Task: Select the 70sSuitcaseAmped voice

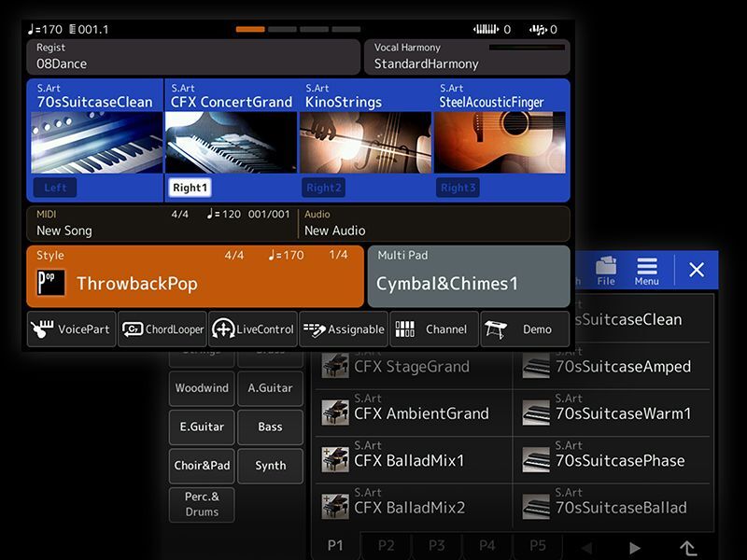Action: tap(613, 366)
